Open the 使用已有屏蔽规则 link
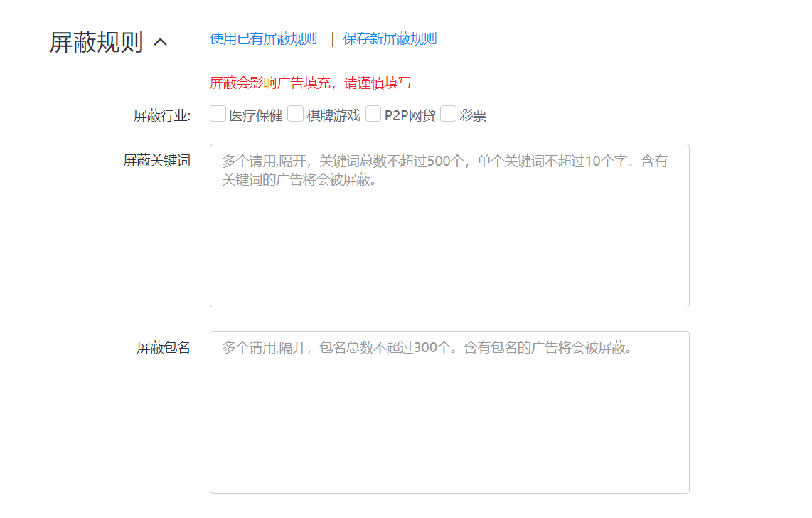812x518 pixels. click(263, 39)
